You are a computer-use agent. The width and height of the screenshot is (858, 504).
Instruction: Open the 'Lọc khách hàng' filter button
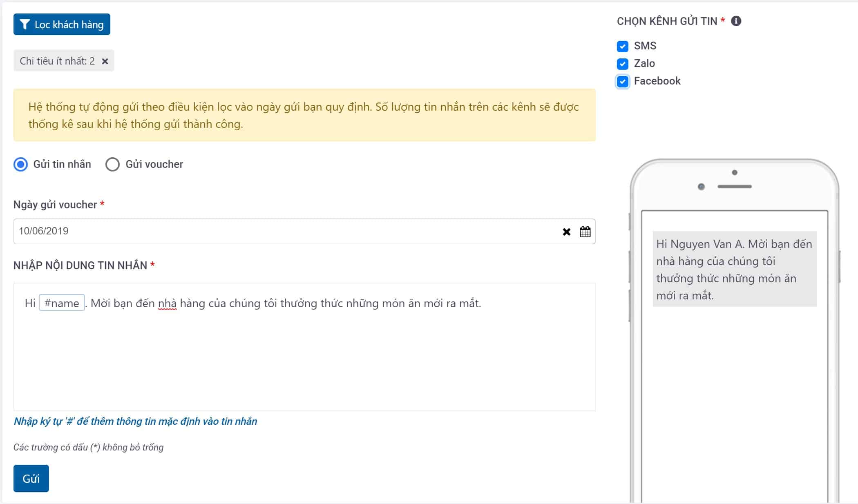pyautogui.click(x=62, y=25)
